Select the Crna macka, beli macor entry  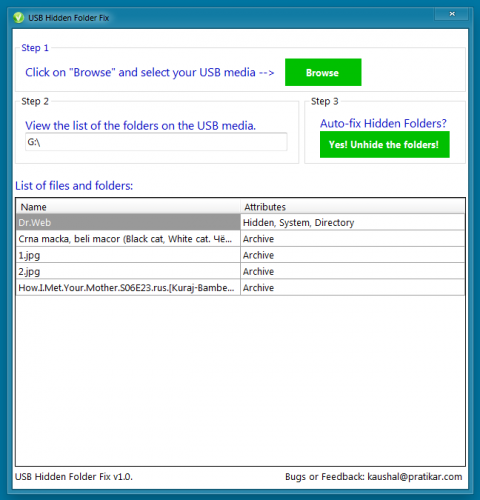pos(240,239)
